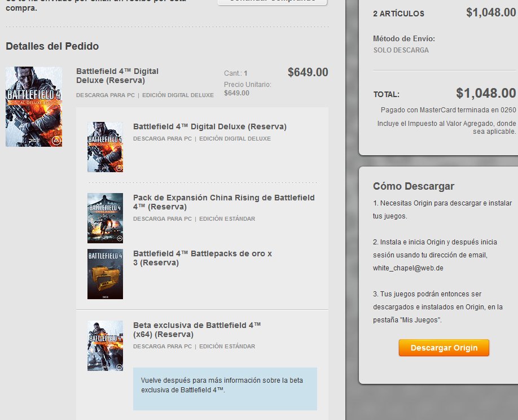Select step 1 Necesitas Origin instruction

[x=442, y=209]
